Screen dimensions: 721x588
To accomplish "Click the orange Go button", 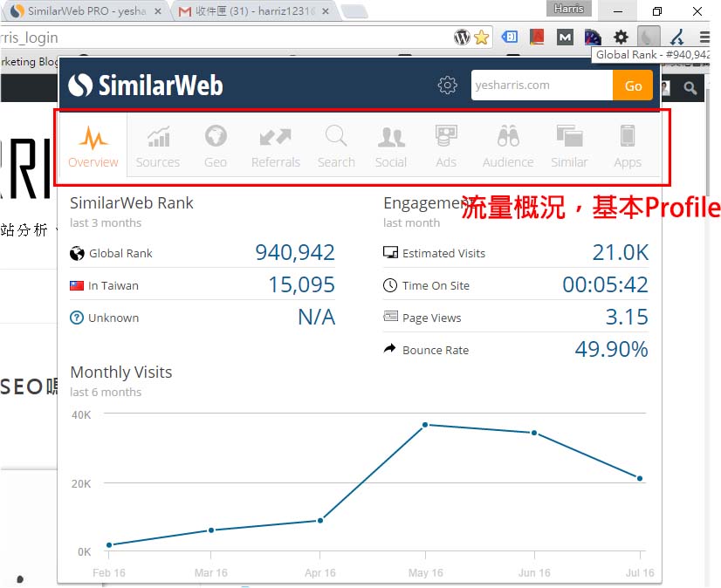I will click(633, 85).
